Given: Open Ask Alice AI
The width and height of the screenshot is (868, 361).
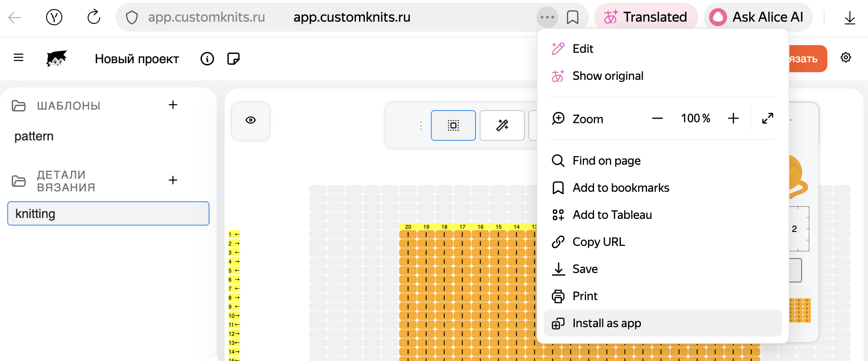Looking at the screenshot, I should (x=757, y=18).
